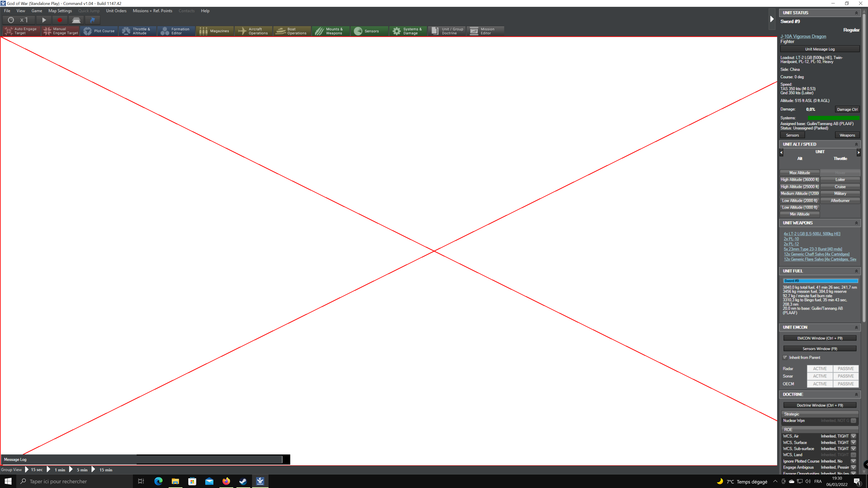Collapse the UNIT WEAPONS section
868x488 pixels.
click(x=856, y=223)
